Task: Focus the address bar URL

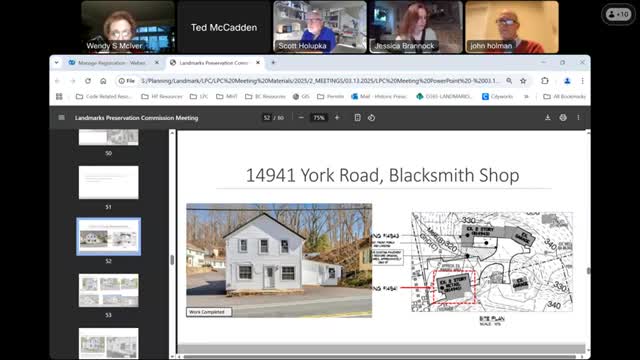Action: click(x=320, y=81)
